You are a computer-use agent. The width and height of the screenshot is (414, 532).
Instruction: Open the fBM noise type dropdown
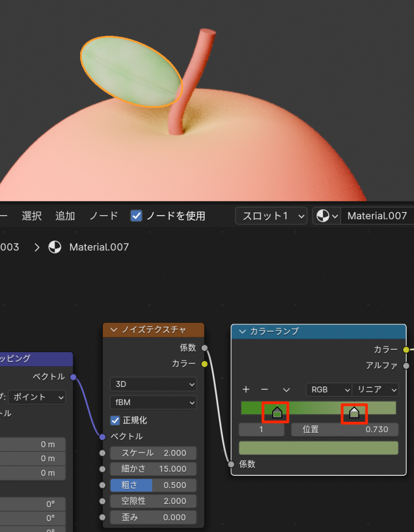(153, 402)
